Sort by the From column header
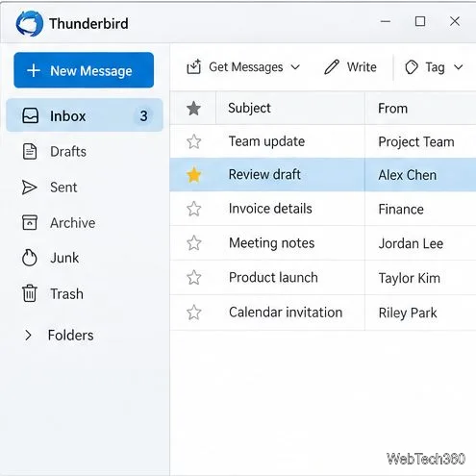The image size is (476, 476). pos(392,109)
